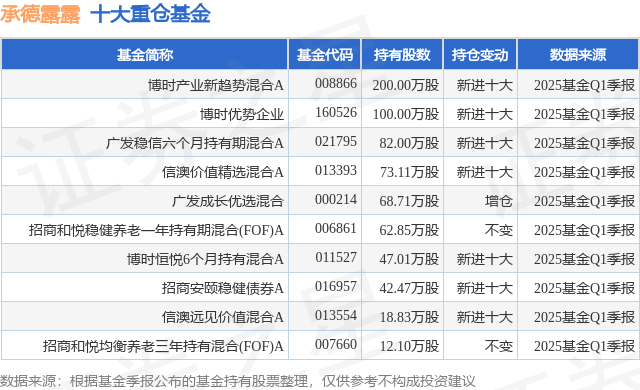Open 招商和悦均衡养老三年持有混合(FOF)A
The height and width of the screenshot is (390, 640).
click(163, 346)
